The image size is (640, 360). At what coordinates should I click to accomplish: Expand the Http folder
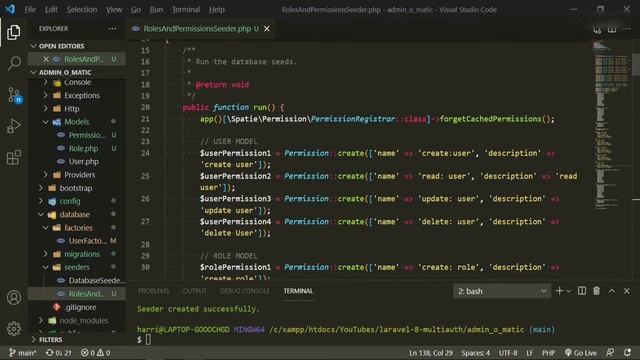point(77,109)
